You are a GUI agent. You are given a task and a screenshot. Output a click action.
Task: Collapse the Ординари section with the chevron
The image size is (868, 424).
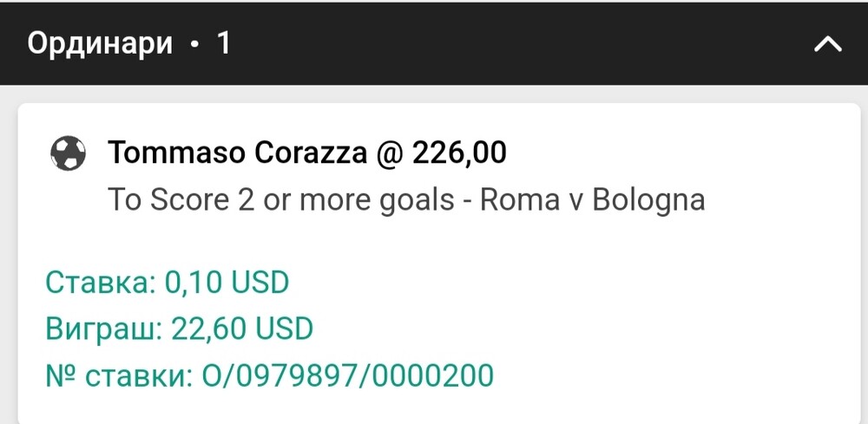(827, 43)
